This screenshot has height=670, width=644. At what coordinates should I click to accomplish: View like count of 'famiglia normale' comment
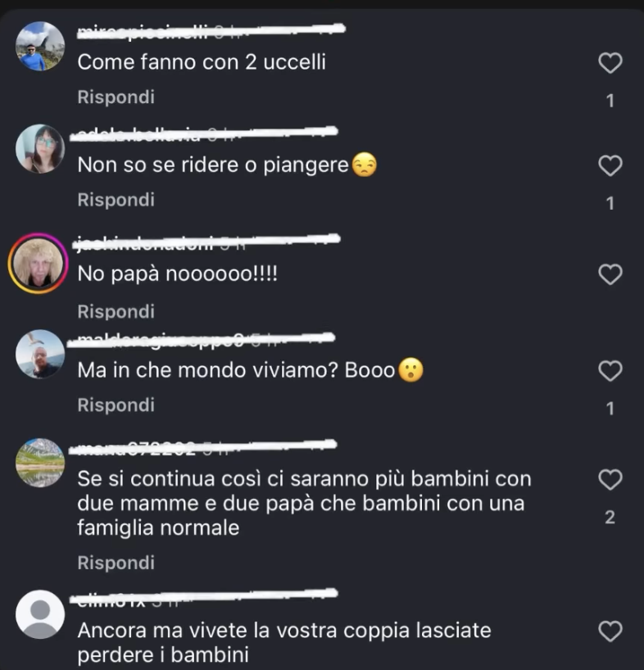[x=610, y=517]
